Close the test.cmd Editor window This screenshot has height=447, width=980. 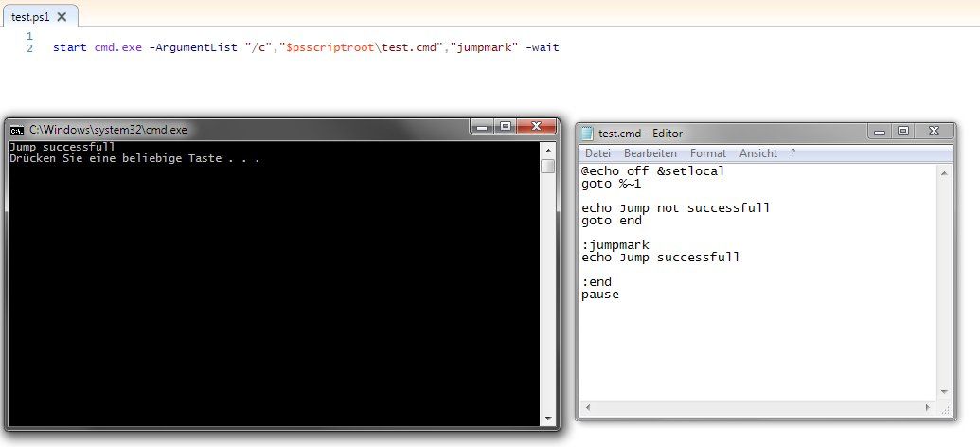point(934,132)
